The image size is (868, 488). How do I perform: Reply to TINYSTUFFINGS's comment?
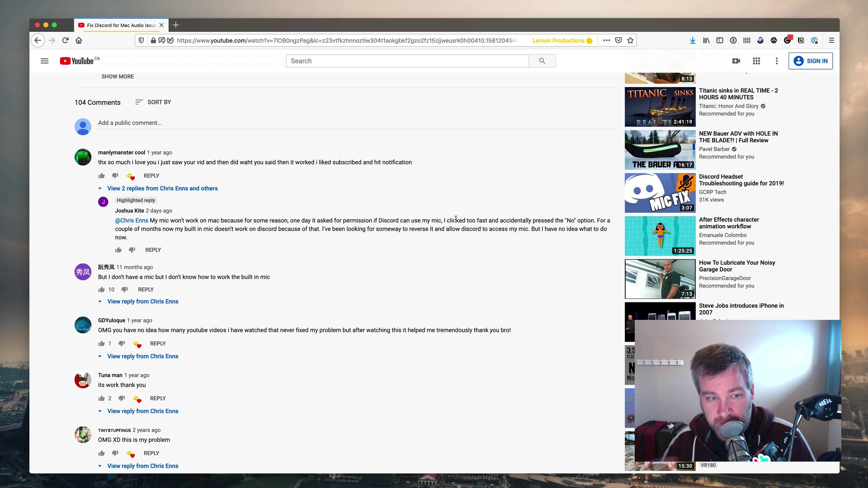151,453
